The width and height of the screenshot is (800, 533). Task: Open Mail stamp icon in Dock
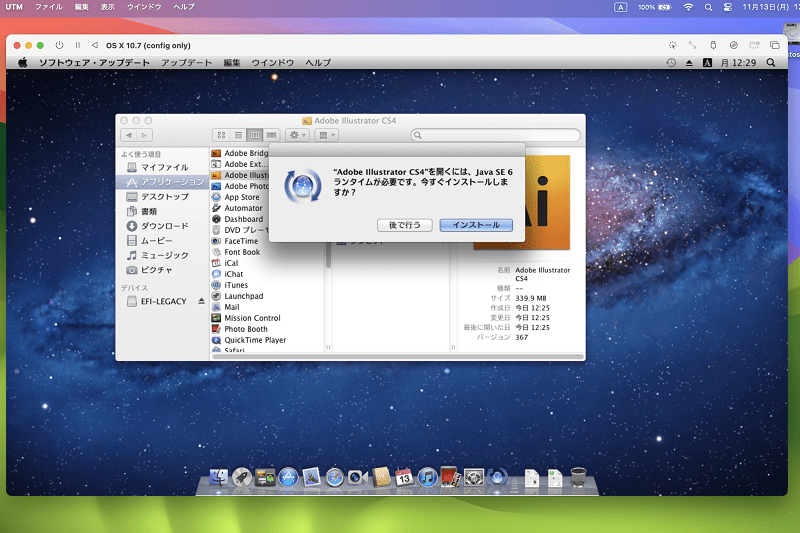311,477
